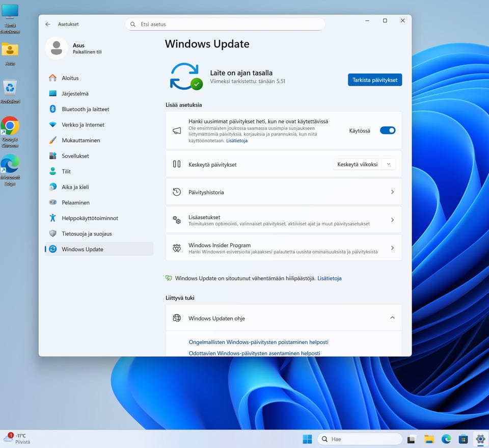Click the history clock icon for Päivityshistoria
This screenshot has width=489, height=448.
[177, 192]
